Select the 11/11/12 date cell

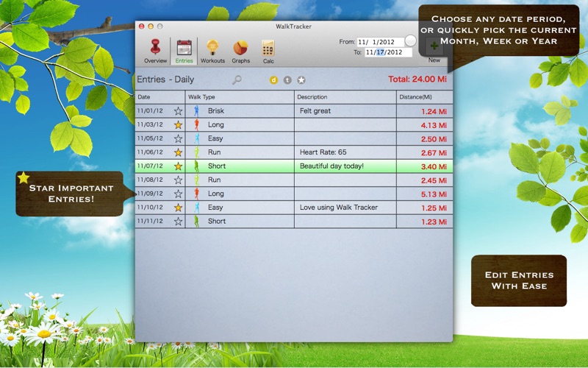pos(150,221)
